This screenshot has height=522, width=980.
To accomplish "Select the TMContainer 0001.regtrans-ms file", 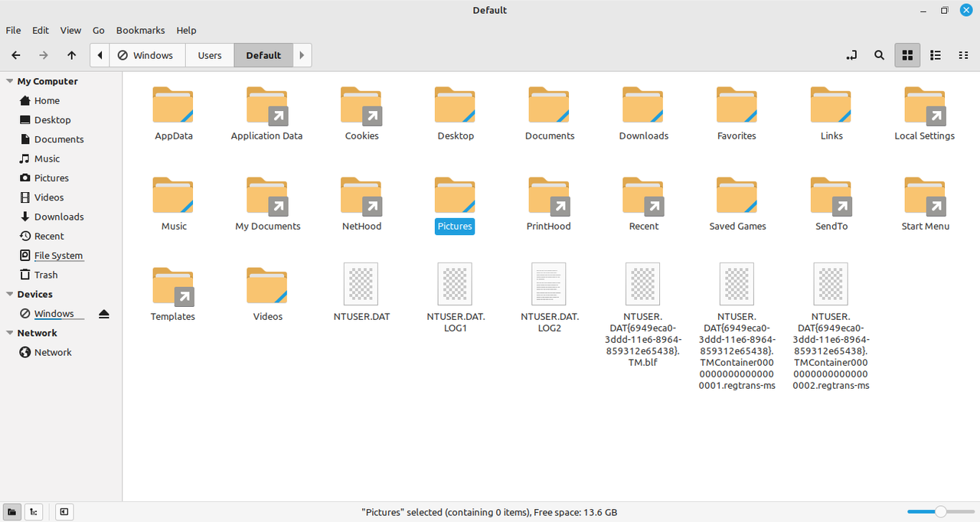I will pos(737,326).
